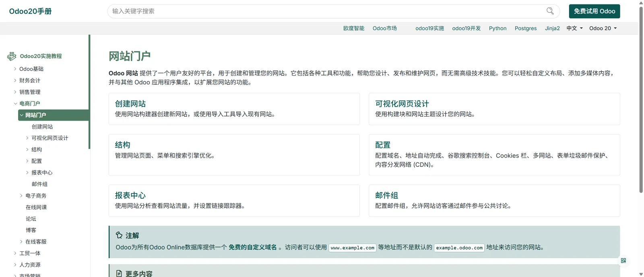This screenshot has height=277, width=644.
Task: Expand the 结构 sidebar chevron
Action: pyautogui.click(x=27, y=150)
